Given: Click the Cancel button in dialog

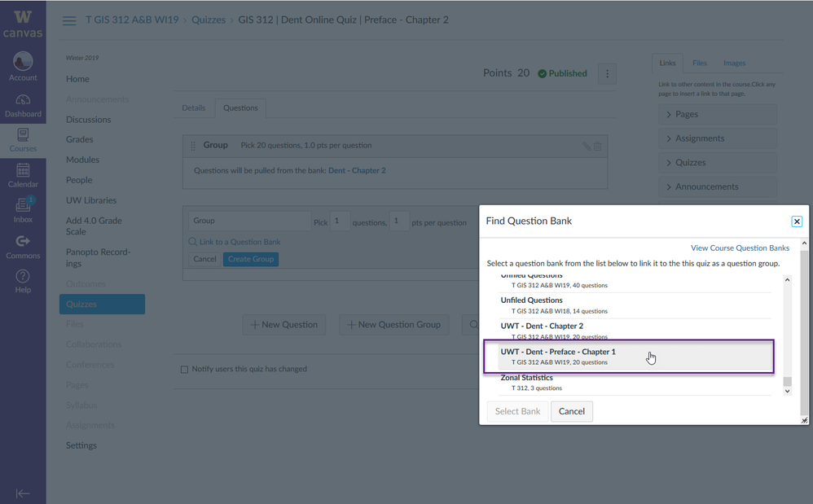Looking at the screenshot, I should click(571, 411).
